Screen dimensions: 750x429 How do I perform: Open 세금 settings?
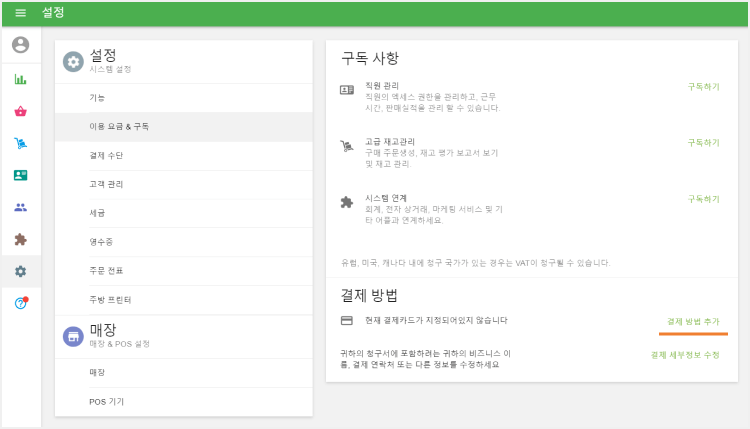coord(184,213)
